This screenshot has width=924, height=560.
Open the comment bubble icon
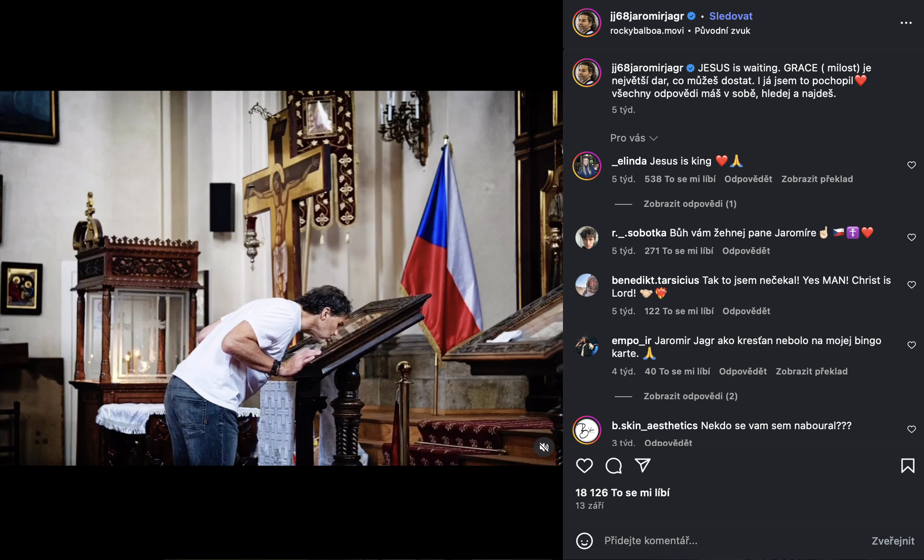[x=613, y=466]
